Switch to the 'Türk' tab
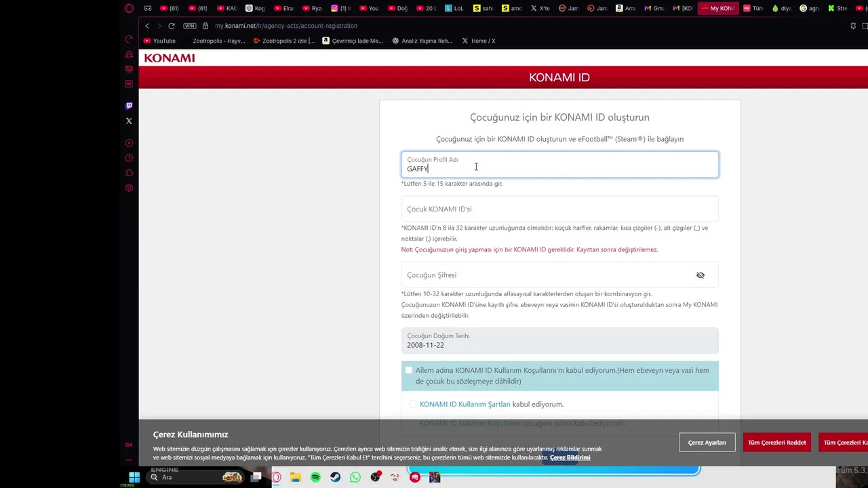868x488 pixels. [x=753, y=8]
